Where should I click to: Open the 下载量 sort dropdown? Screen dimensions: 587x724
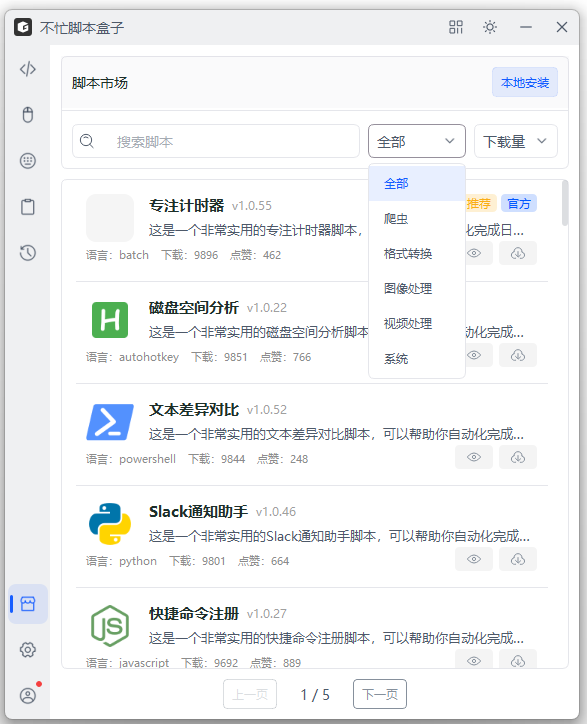pos(516,141)
